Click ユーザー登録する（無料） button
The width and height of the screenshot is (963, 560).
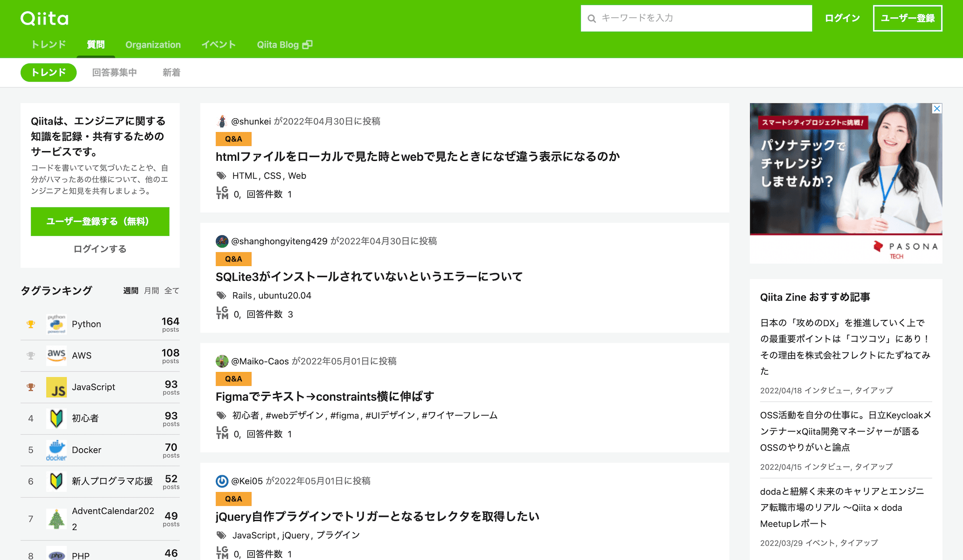100,221
